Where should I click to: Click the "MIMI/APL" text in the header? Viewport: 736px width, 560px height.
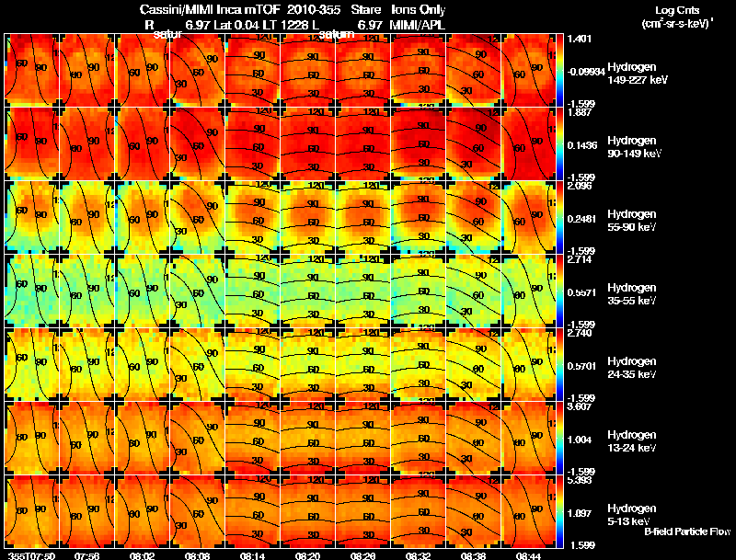point(418,25)
